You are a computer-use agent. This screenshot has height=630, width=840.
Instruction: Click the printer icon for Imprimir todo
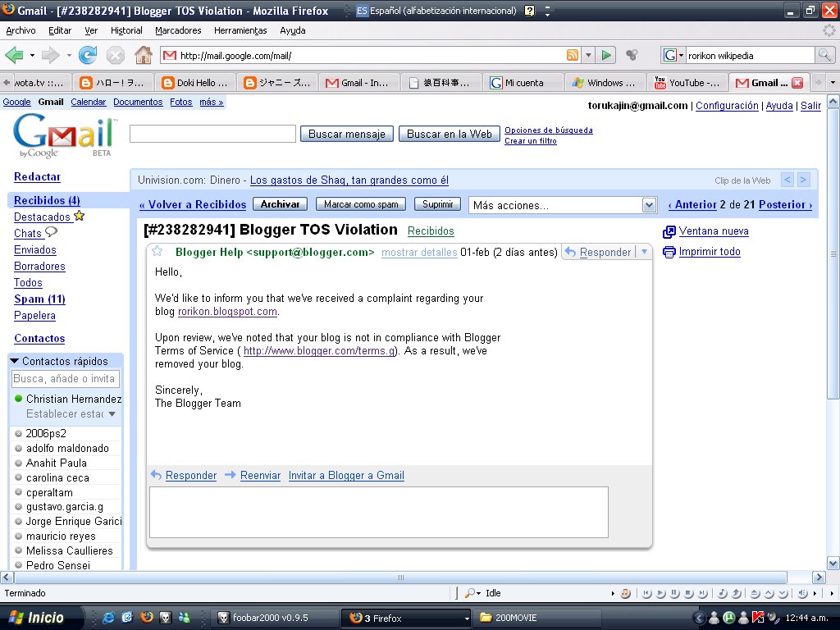(669, 252)
